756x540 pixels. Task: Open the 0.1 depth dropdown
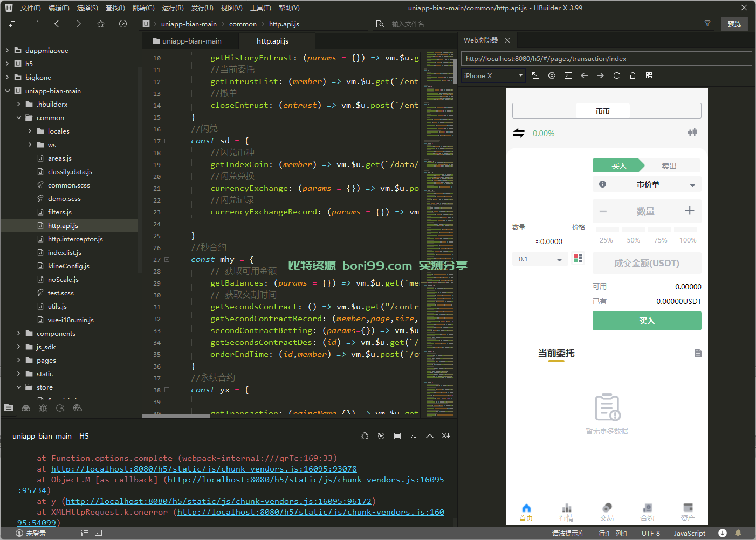(x=540, y=259)
